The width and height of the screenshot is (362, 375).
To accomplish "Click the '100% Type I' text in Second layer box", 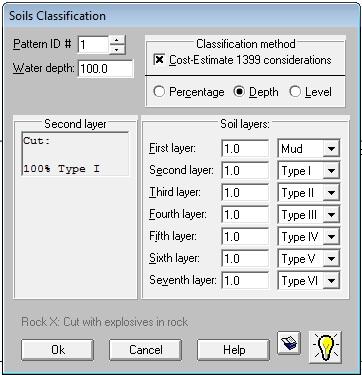I will click(61, 169).
